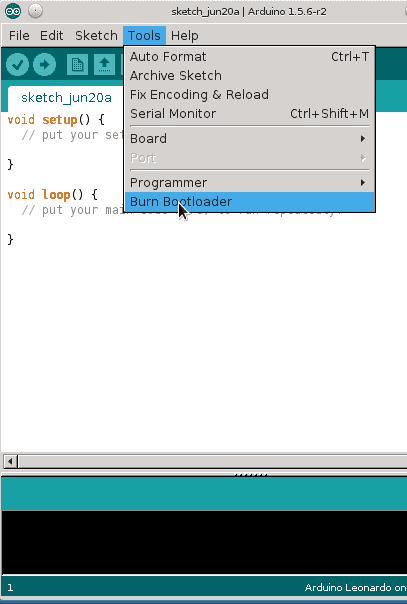407x604 pixels.
Task: Click the disabled Port submenu entry
Action: [x=250, y=158]
